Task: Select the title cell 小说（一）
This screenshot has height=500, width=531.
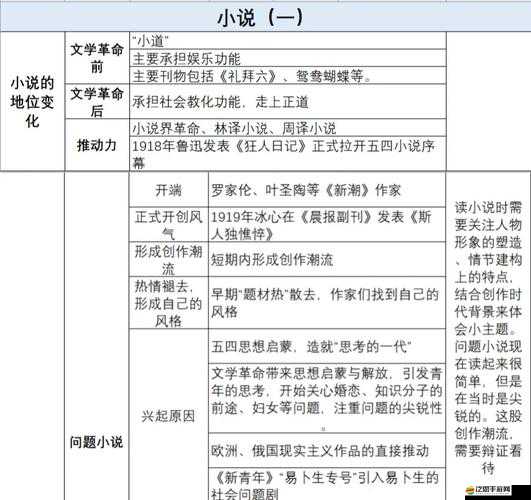Action: 265,17
